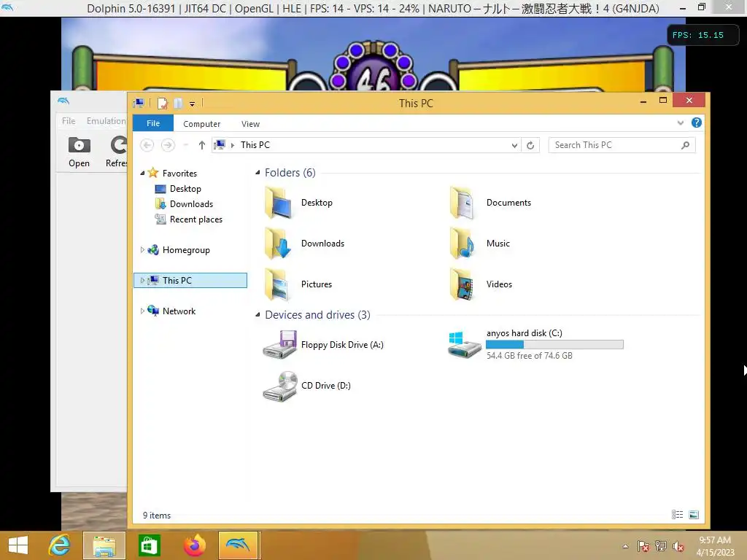This screenshot has width=747, height=560.
Task: Click the Dolphin emulator taskbar icon
Action: point(239,545)
